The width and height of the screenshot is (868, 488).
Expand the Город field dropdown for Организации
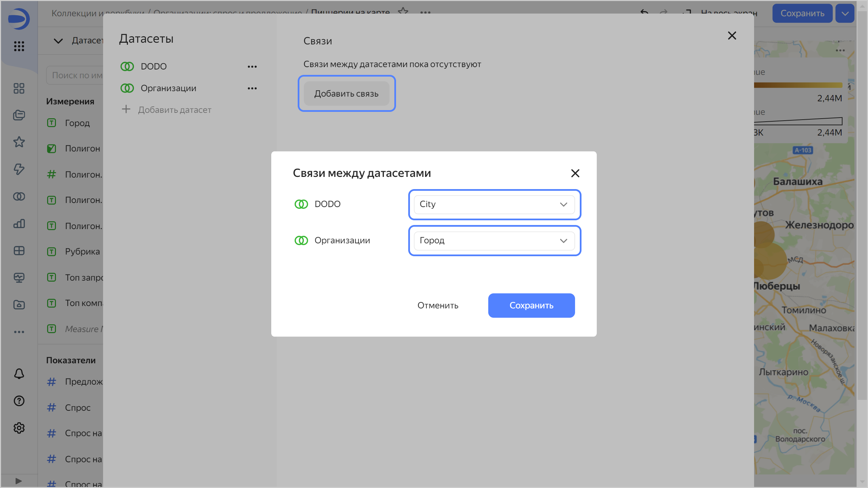(x=494, y=241)
